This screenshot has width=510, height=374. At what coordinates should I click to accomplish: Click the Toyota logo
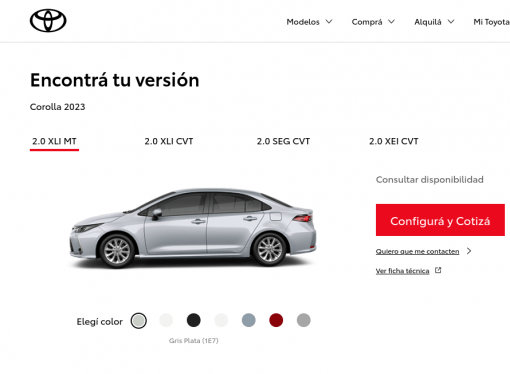point(48,21)
